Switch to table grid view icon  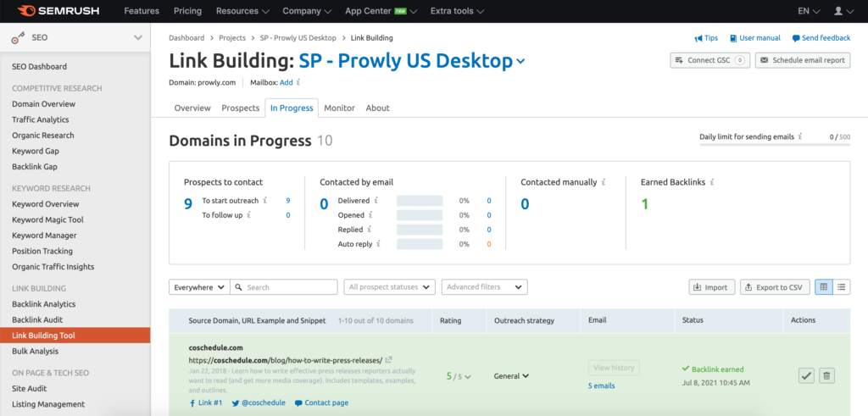(823, 287)
